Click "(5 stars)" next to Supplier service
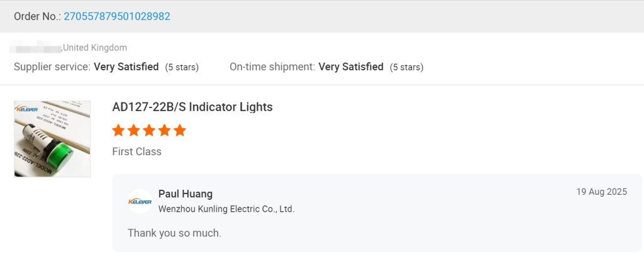Image resolution: width=644 pixels, height=262 pixels. coord(182,67)
